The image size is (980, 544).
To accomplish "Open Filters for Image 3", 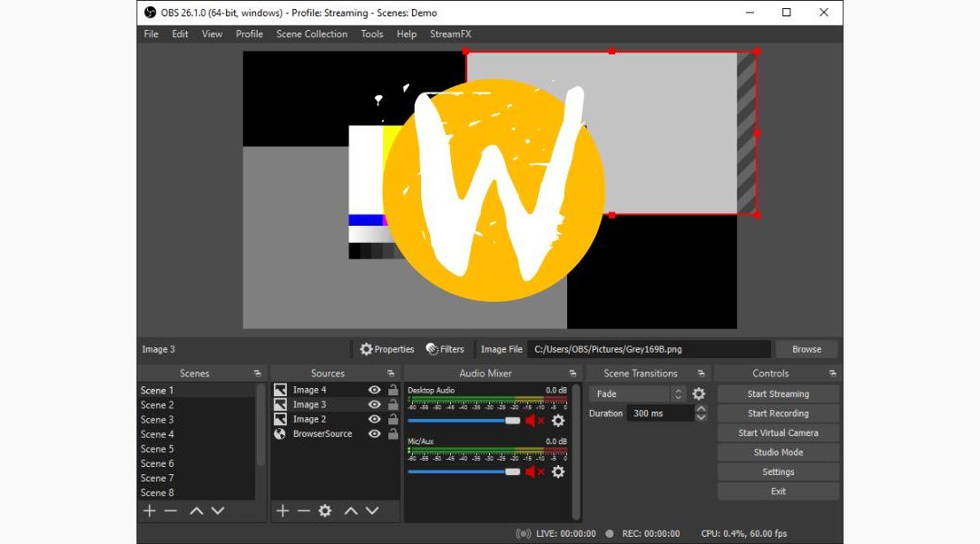I will pos(445,349).
